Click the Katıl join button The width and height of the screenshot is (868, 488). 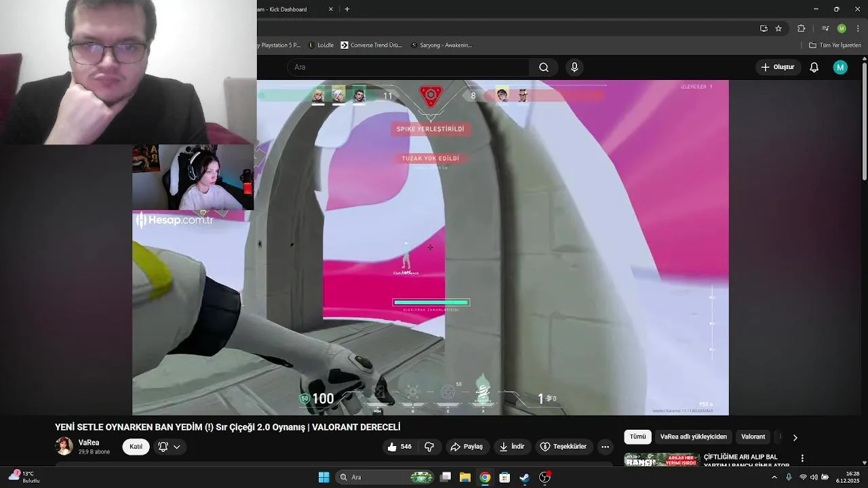coord(136,447)
